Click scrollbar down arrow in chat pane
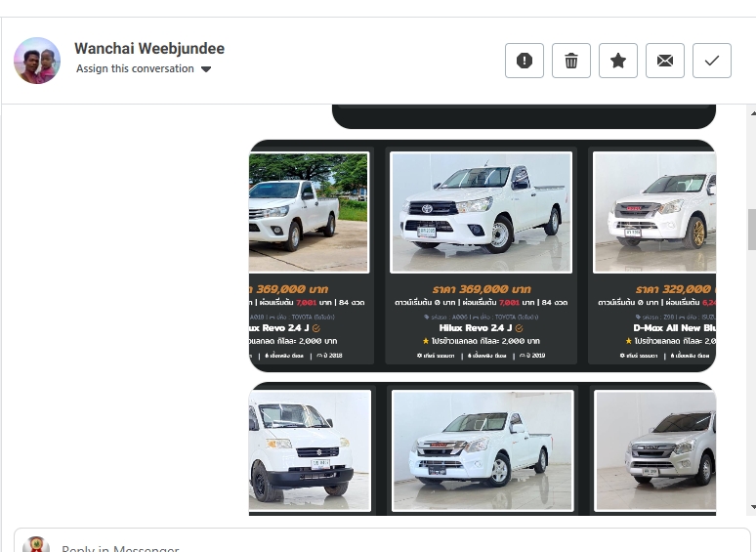The width and height of the screenshot is (756, 552). click(753, 507)
